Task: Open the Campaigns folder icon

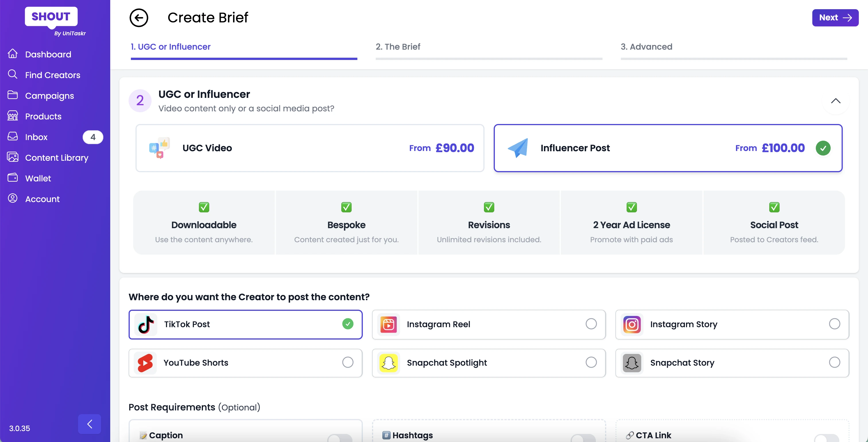Action: point(12,95)
